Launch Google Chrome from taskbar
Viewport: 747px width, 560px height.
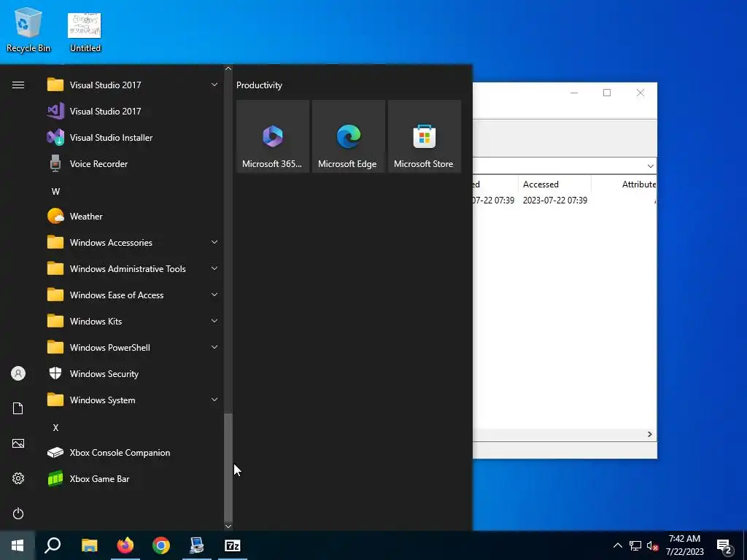pos(161,545)
